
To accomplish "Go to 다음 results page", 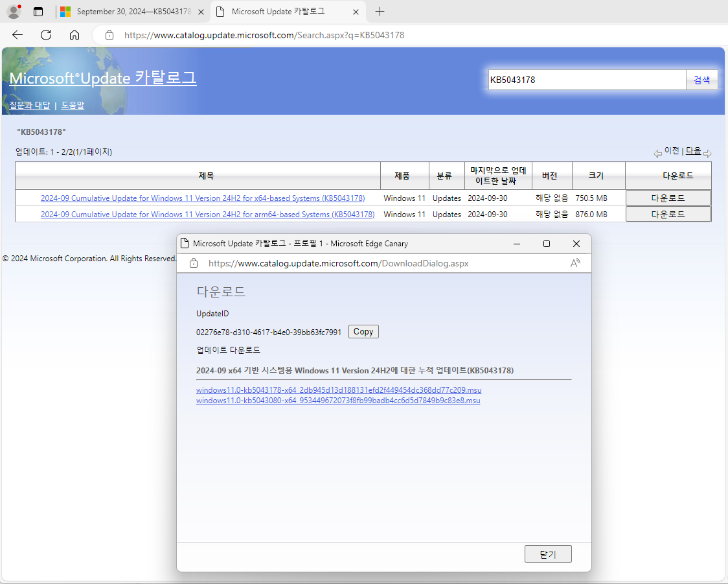I will 693,150.
